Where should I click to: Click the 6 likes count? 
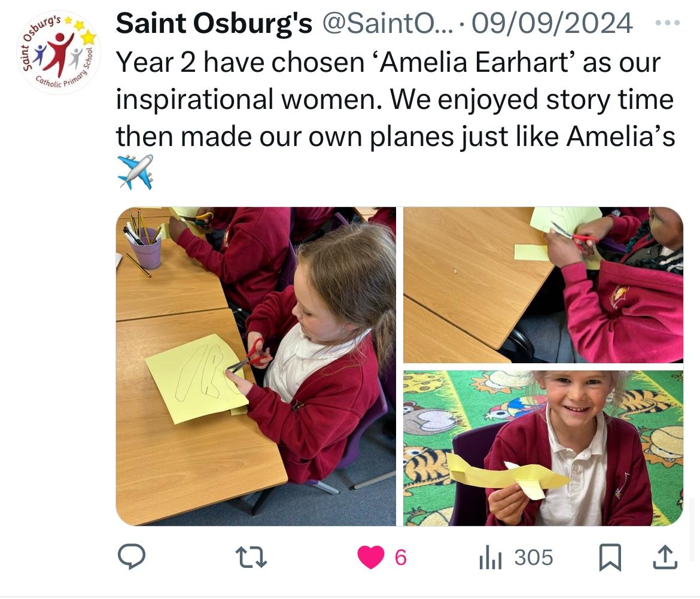click(400, 558)
